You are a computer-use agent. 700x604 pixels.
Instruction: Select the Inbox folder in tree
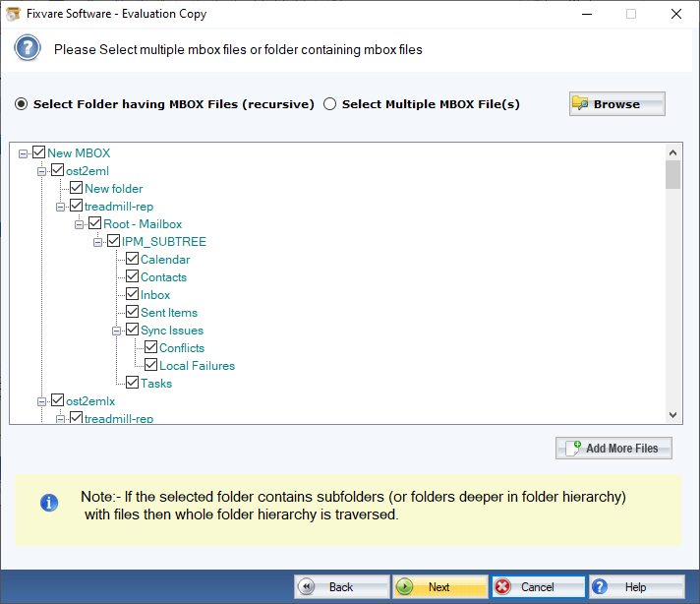[x=155, y=295]
